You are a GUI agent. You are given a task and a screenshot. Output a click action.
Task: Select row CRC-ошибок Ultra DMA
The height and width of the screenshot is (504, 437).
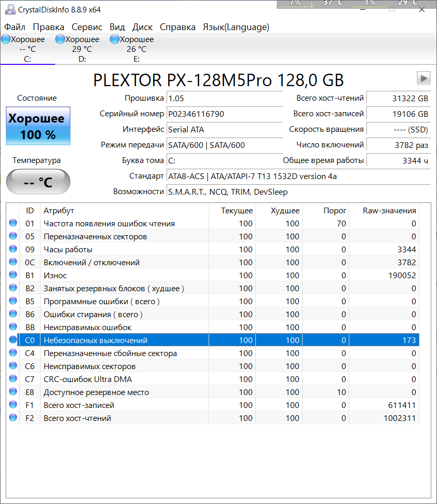tap(213, 379)
